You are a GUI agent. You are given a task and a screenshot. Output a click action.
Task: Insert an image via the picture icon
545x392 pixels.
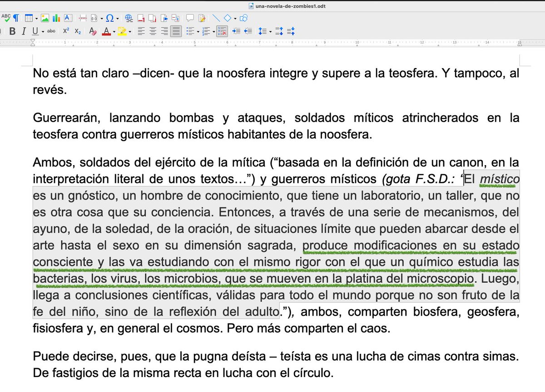click(45, 18)
